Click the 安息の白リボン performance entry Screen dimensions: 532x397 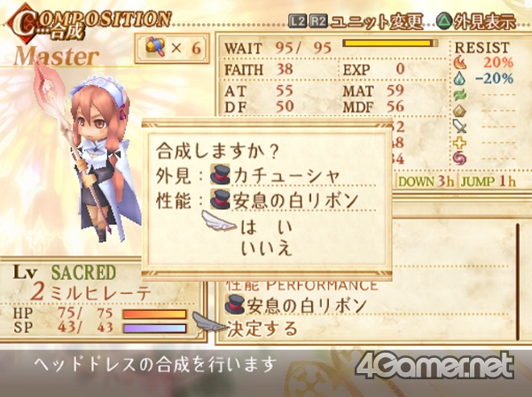(296, 306)
